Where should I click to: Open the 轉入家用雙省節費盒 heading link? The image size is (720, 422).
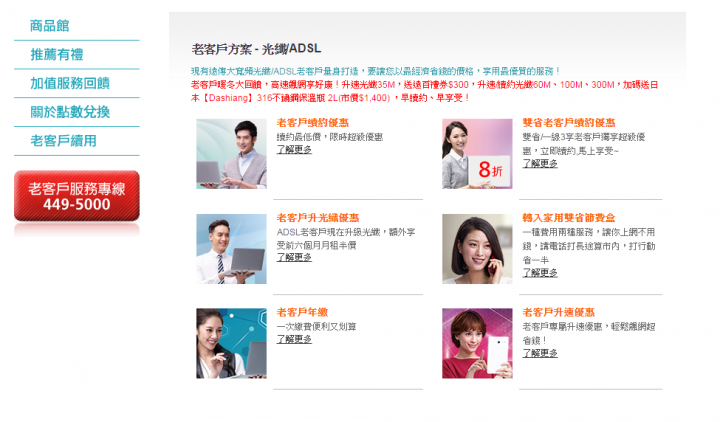click(x=568, y=218)
